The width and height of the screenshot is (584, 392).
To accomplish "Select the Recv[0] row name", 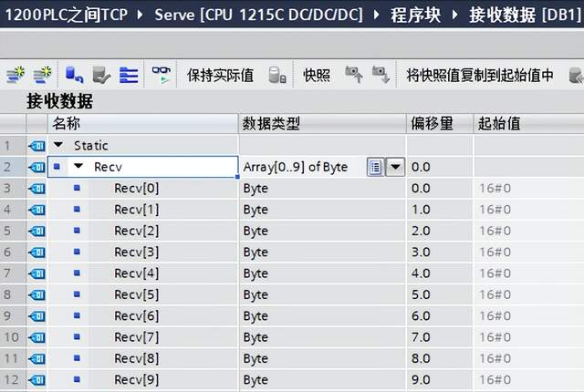I will point(136,188).
